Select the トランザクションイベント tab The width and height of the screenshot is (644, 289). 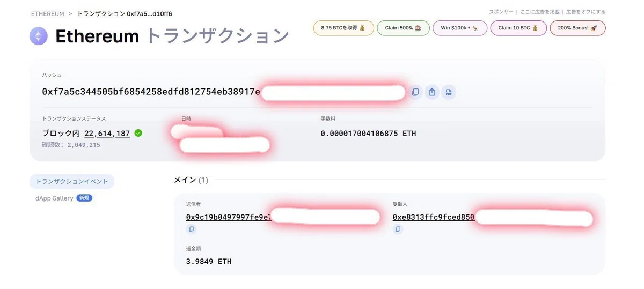coord(72,181)
